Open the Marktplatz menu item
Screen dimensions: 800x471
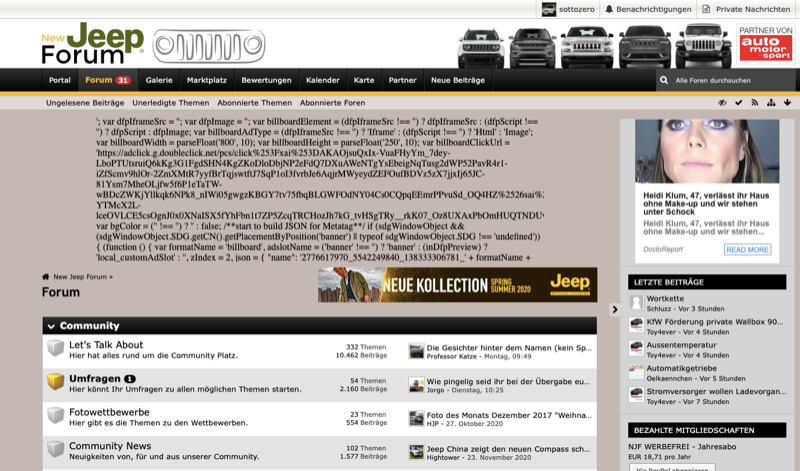pos(206,80)
